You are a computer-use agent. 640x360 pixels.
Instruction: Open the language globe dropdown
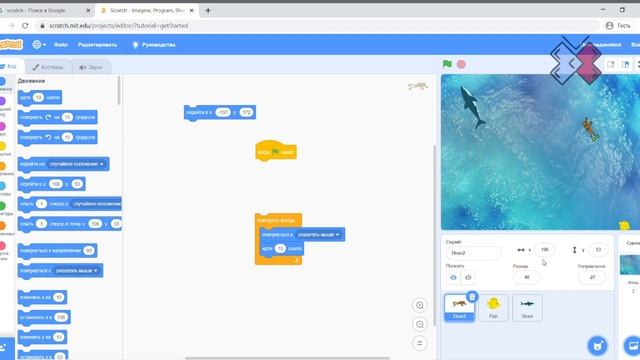(39, 44)
